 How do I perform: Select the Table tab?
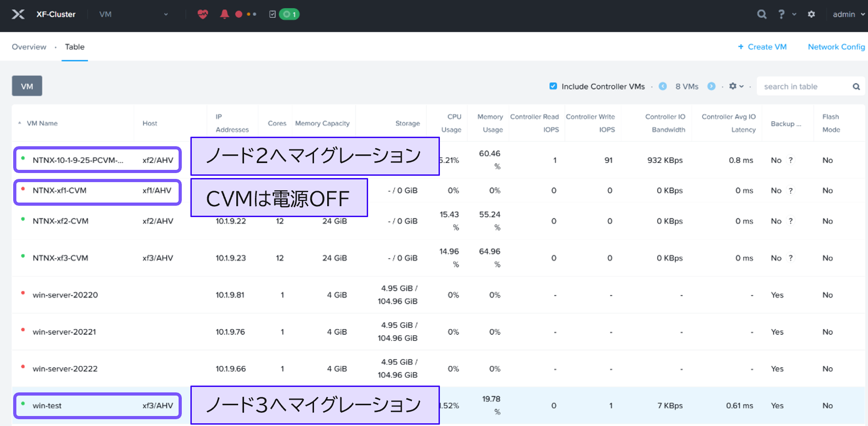click(x=75, y=47)
